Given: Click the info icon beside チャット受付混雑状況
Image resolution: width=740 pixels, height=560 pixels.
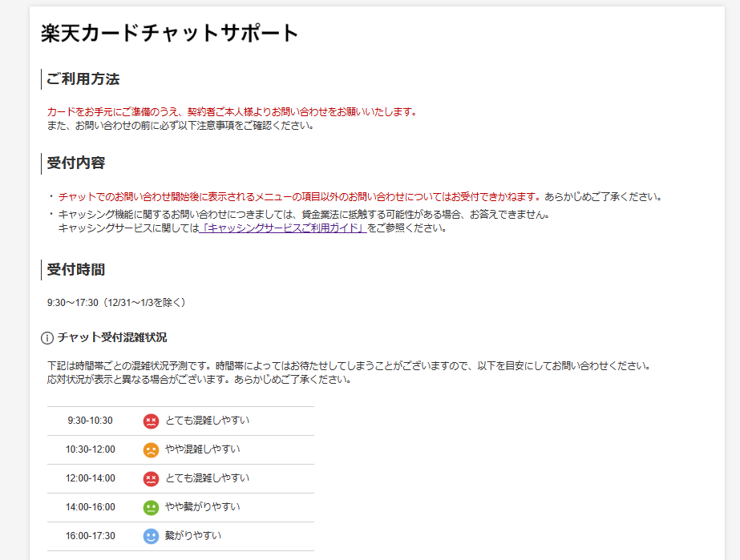Looking at the screenshot, I should [47, 338].
